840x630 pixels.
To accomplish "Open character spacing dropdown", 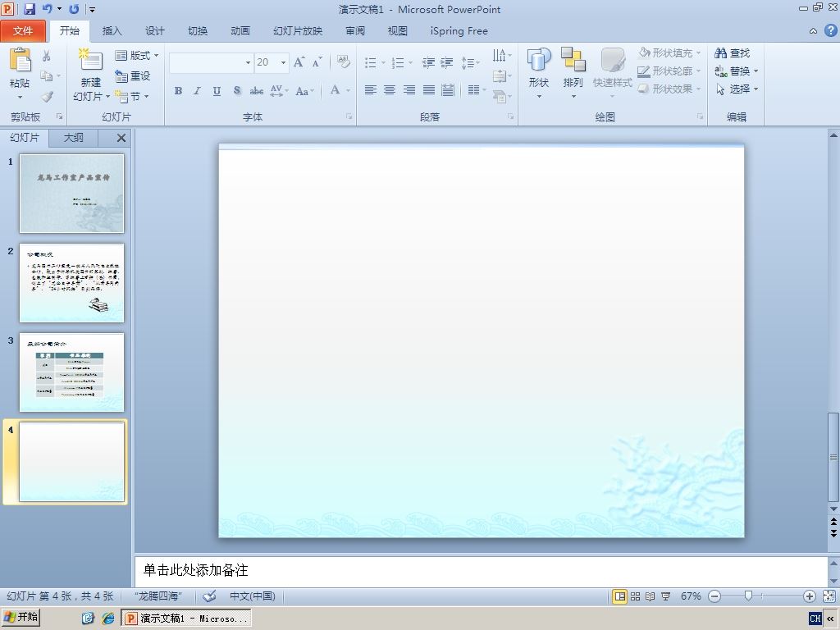I will pyautogui.click(x=278, y=90).
